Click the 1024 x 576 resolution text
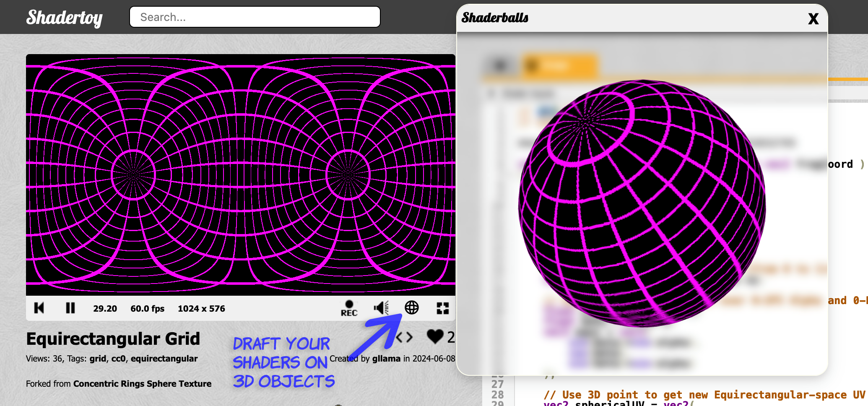Image resolution: width=868 pixels, height=406 pixels. pos(201,309)
